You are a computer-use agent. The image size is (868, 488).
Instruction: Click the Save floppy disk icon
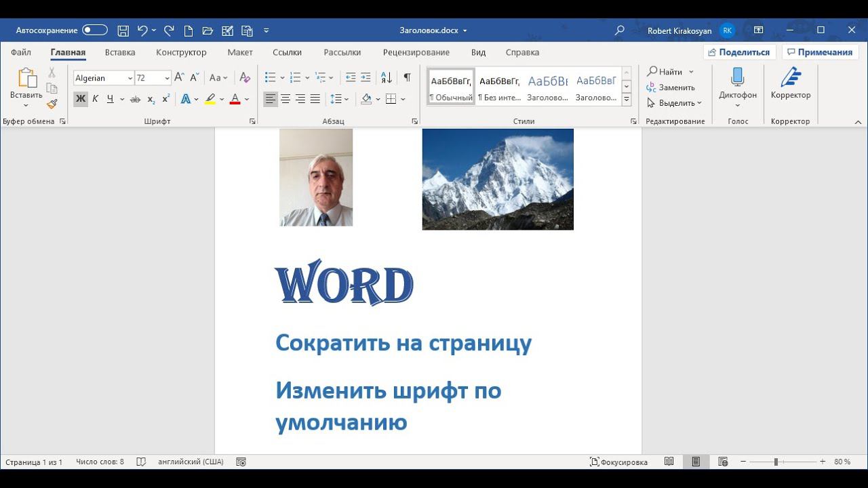123,30
